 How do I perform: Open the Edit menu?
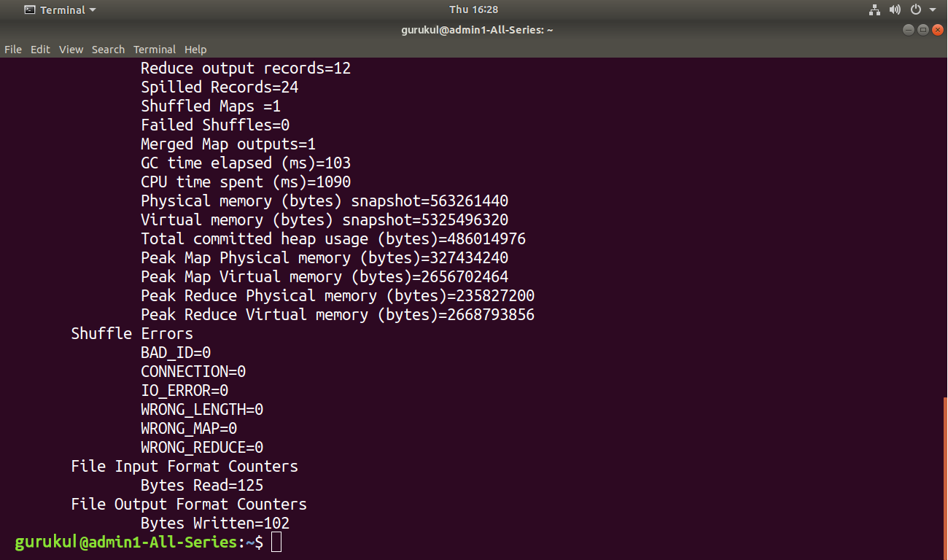[40, 50]
